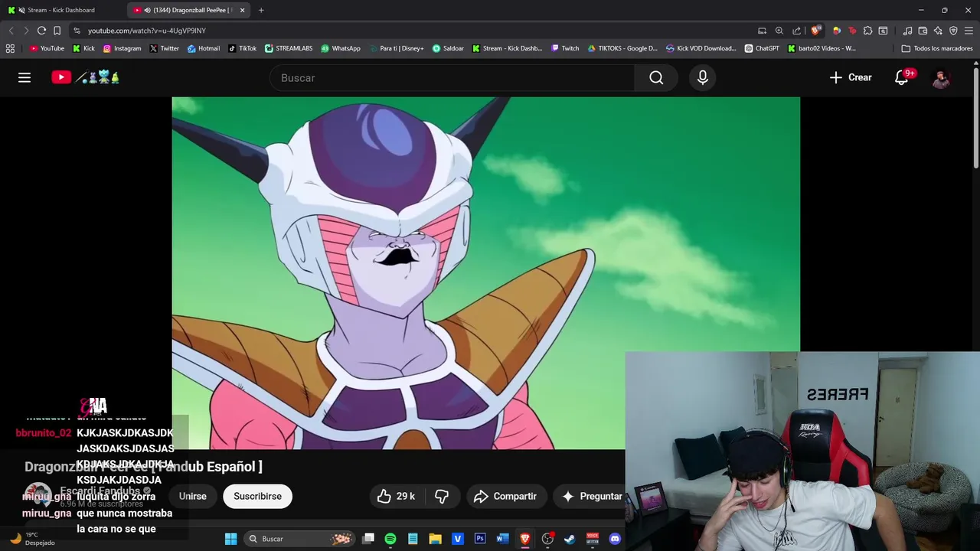
Task: Open the YouTube bookmark
Action: pyautogui.click(x=47, y=48)
